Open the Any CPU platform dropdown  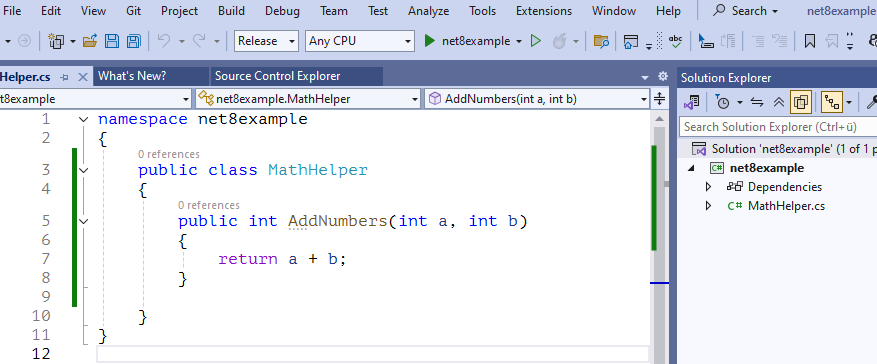coord(360,41)
